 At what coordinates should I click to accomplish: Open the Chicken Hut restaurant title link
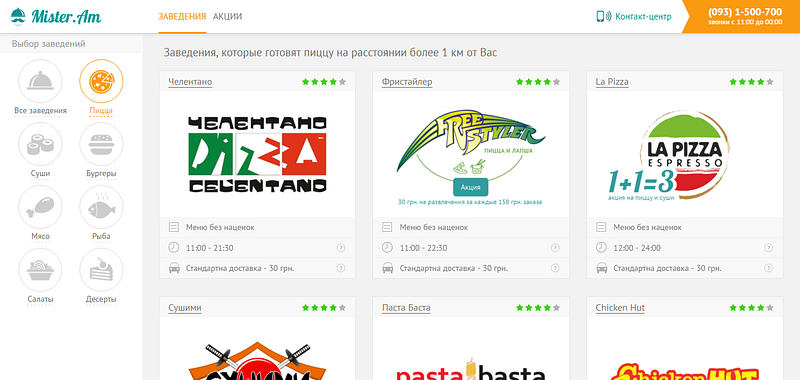pyautogui.click(x=620, y=308)
